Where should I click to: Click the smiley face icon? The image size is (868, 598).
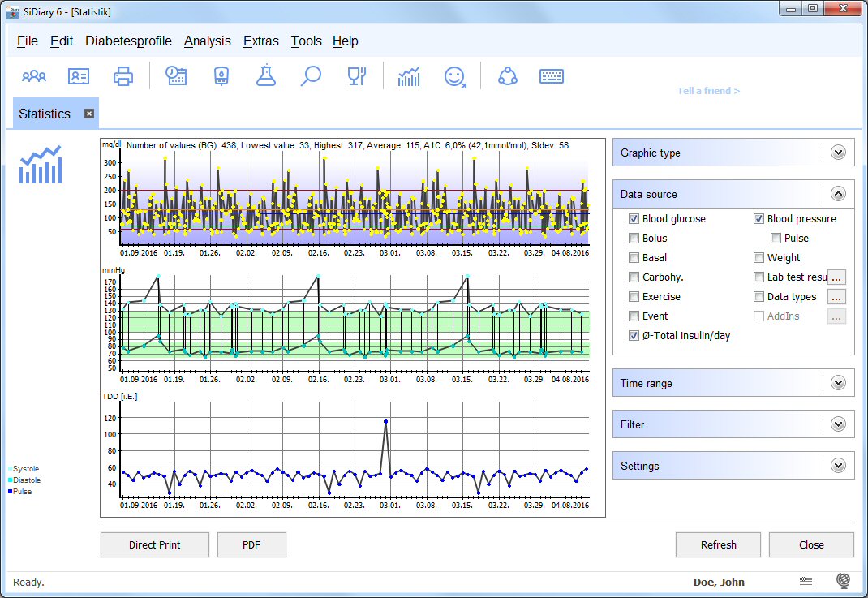pos(455,76)
